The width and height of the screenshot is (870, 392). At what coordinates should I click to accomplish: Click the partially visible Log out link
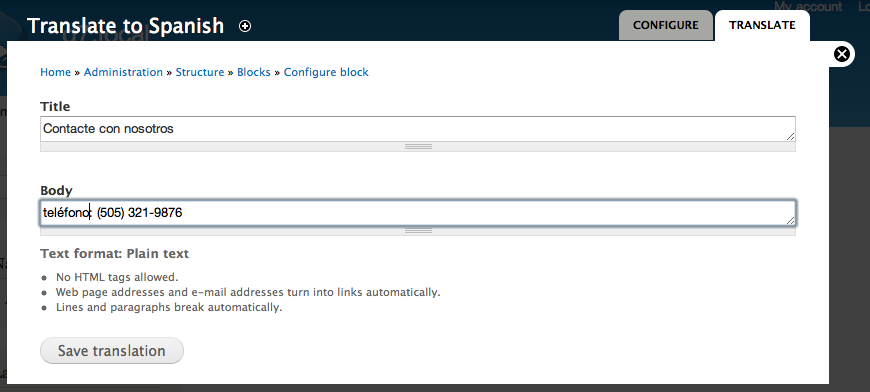[864, 6]
